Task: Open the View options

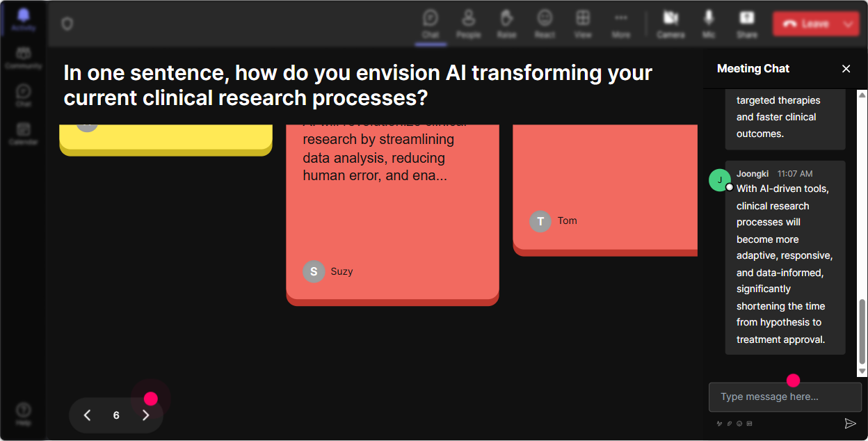Action: pos(583,24)
